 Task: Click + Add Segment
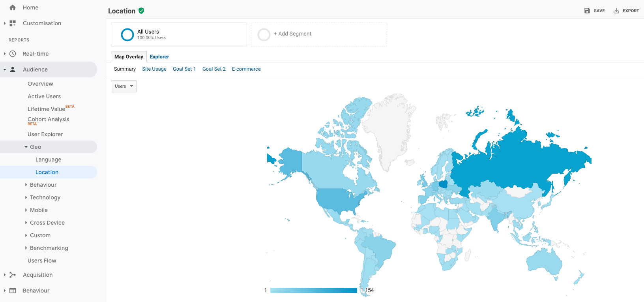[292, 34]
